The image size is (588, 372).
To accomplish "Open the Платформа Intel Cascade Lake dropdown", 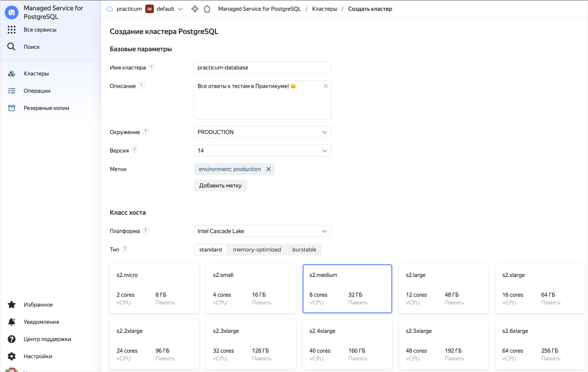I will pyautogui.click(x=262, y=231).
